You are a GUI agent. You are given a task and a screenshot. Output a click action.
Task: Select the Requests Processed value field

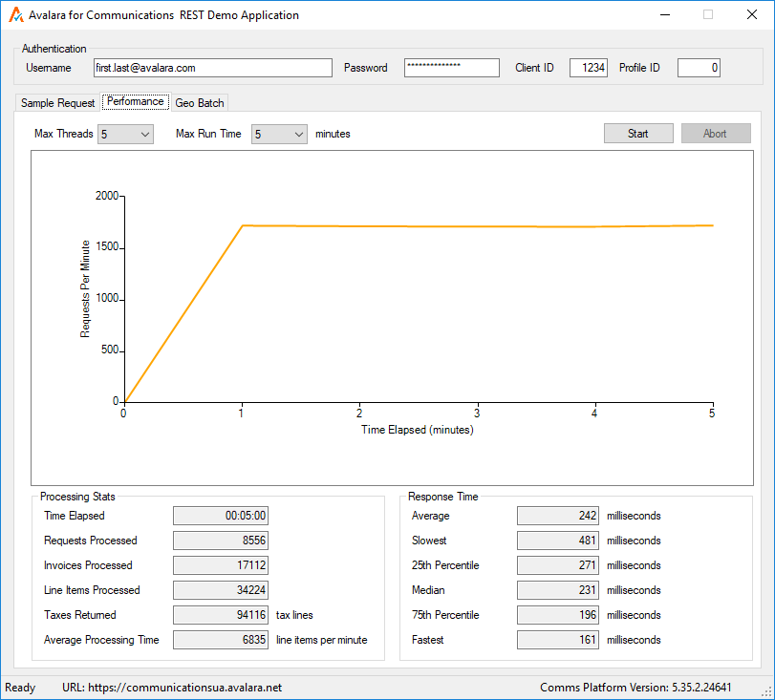click(x=221, y=541)
